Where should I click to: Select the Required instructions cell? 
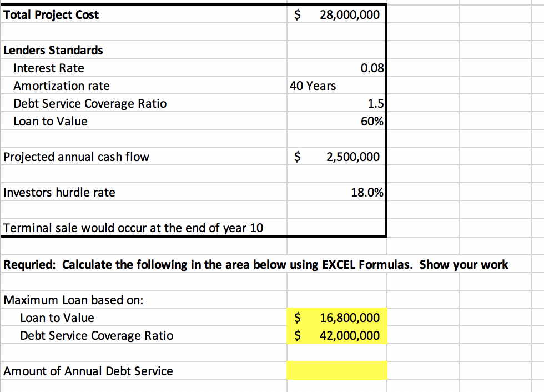pos(255,264)
